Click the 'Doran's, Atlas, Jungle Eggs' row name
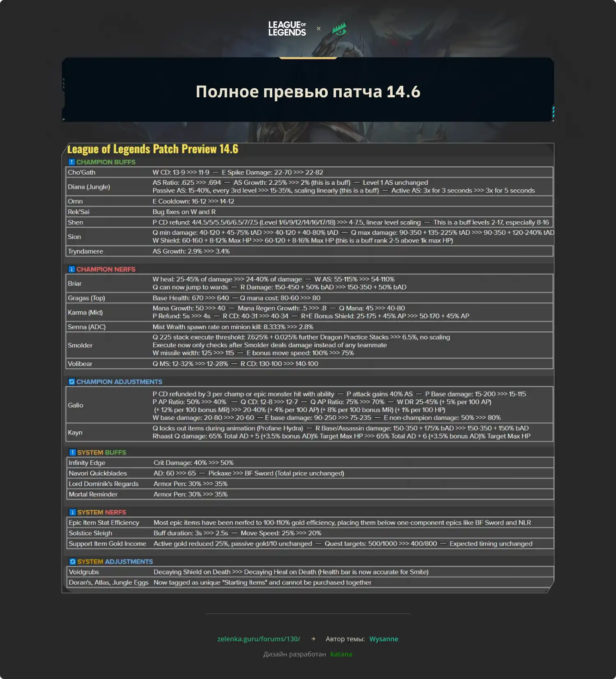 pos(109,583)
